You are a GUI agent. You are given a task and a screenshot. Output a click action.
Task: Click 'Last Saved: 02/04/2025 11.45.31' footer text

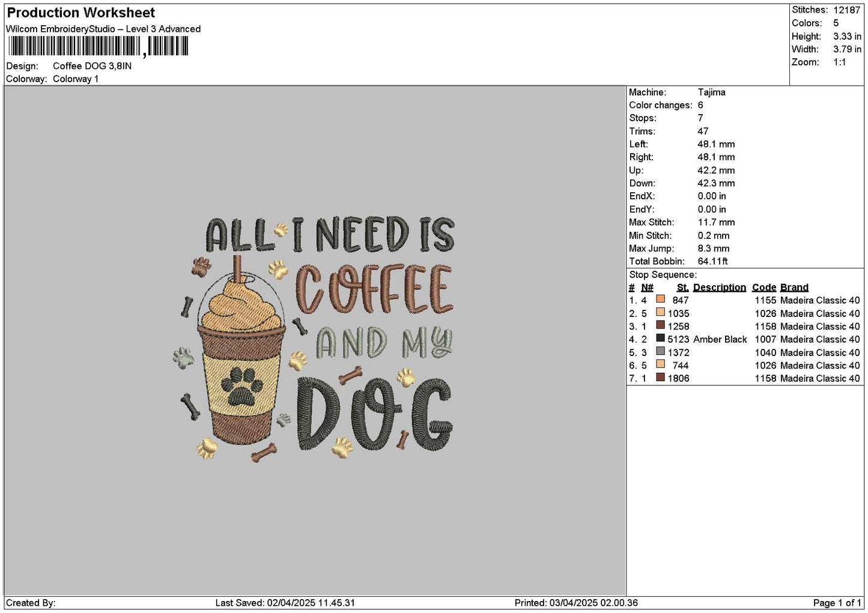coord(285,603)
